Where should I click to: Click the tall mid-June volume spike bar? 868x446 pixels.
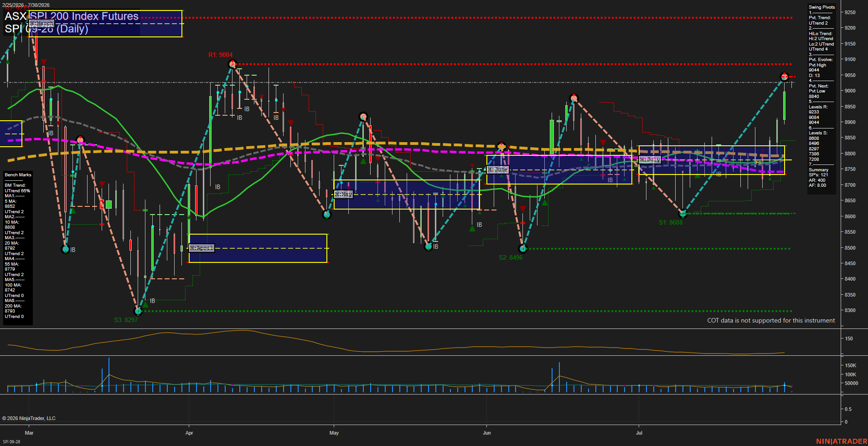pyautogui.click(x=559, y=377)
